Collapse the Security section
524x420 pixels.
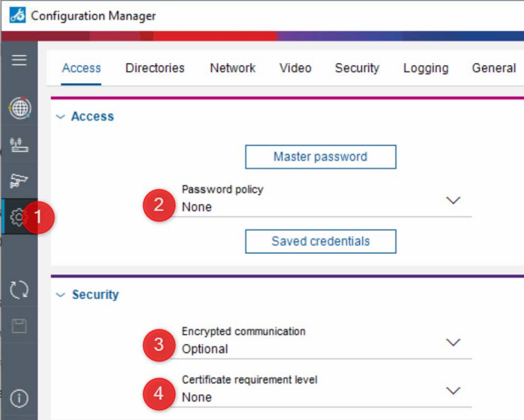pyautogui.click(x=60, y=295)
